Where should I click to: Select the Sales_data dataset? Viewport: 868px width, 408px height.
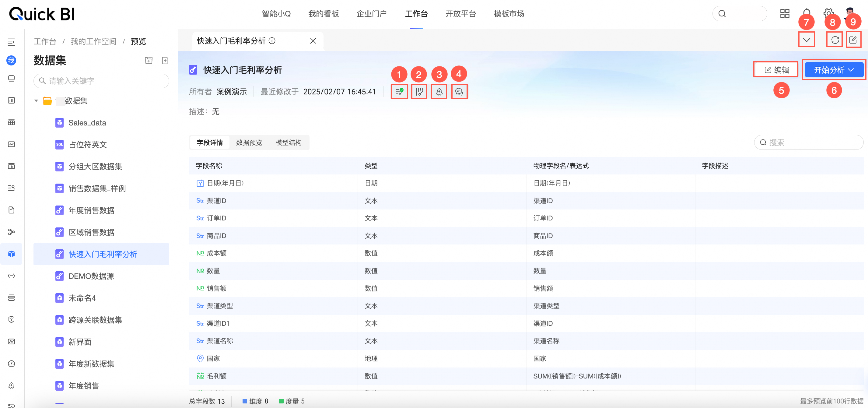tap(87, 123)
